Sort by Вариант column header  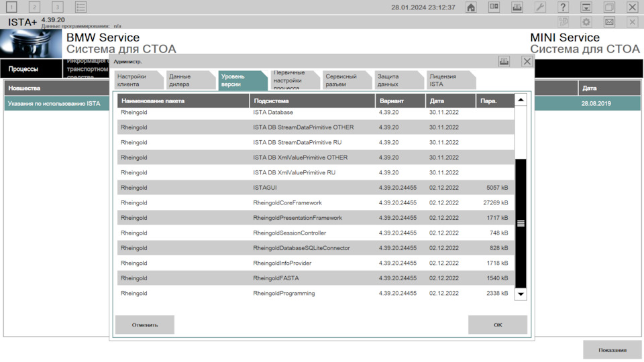tap(400, 101)
